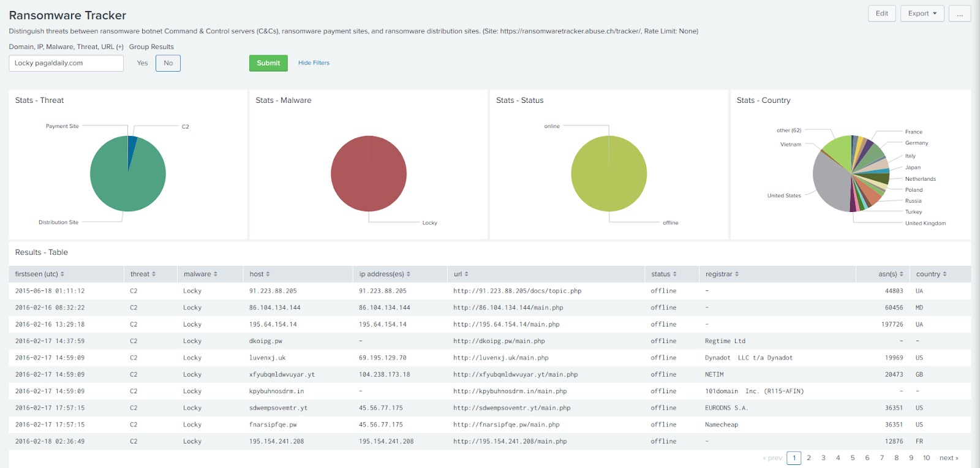980x468 pixels.
Task: Sort table by asn(s) column
Action: [x=891, y=274]
